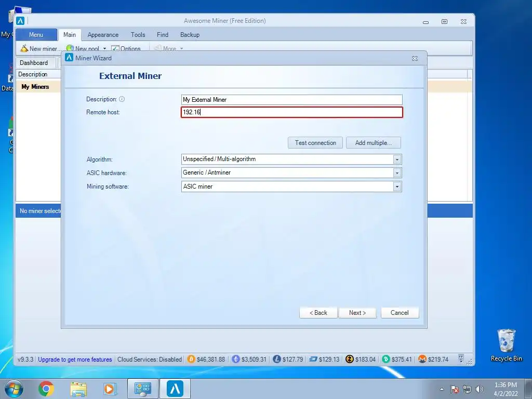Switch to the Backup ribbon tab

pyautogui.click(x=190, y=35)
